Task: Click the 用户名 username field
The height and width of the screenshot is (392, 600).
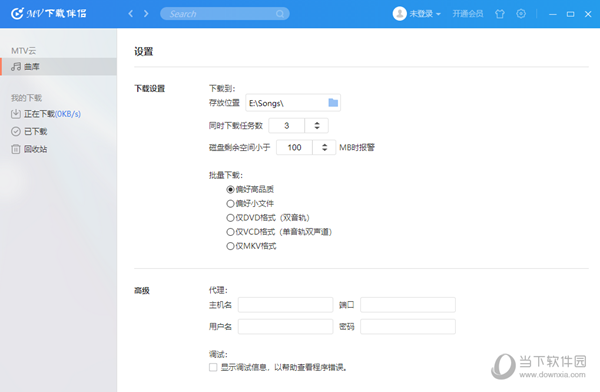Action: [285, 327]
